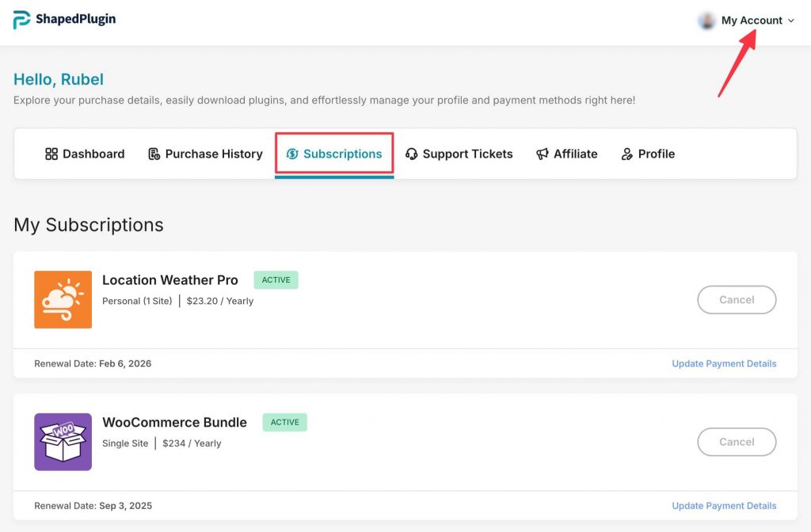Open the Support Tickets tab
811x532 pixels.
point(459,154)
